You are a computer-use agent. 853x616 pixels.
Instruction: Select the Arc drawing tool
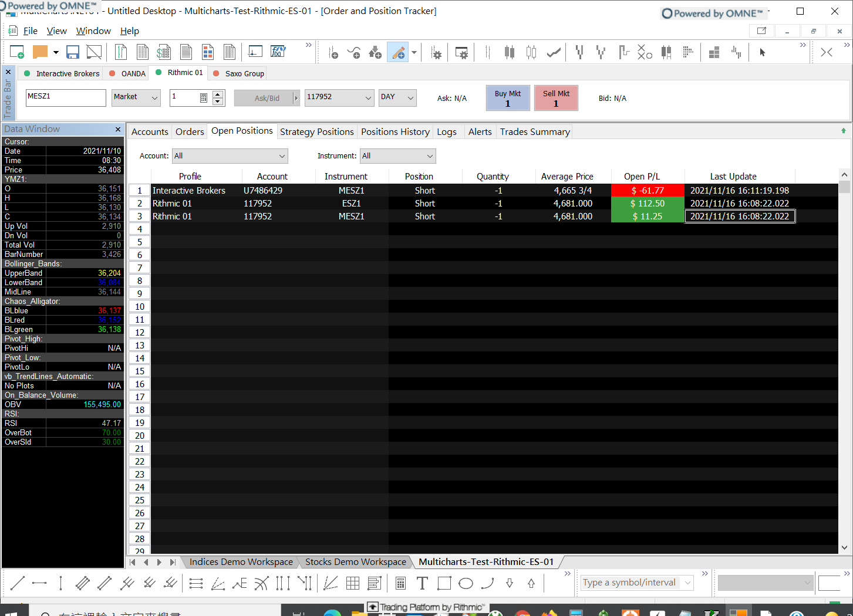tap(487, 583)
